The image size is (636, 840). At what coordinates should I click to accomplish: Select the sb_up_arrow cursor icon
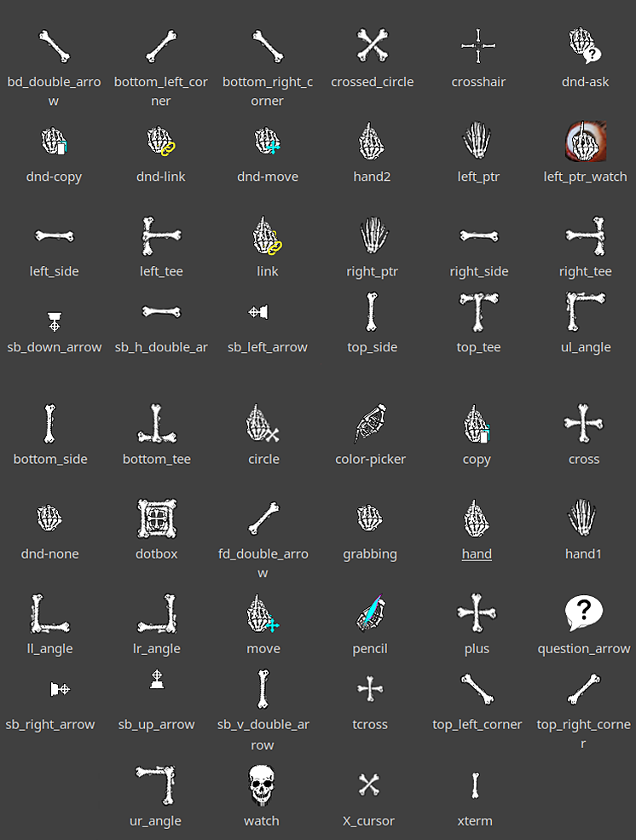[157, 680]
